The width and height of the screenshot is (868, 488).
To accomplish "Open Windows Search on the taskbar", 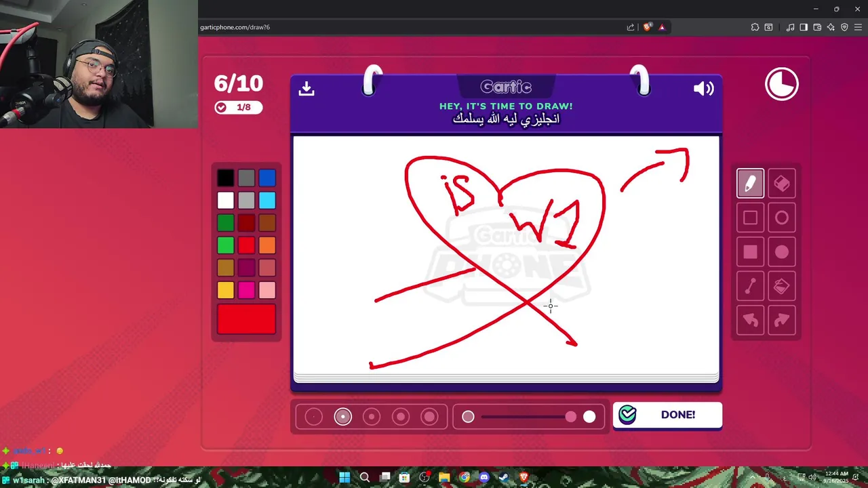I will pyautogui.click(x=365, y=477).
